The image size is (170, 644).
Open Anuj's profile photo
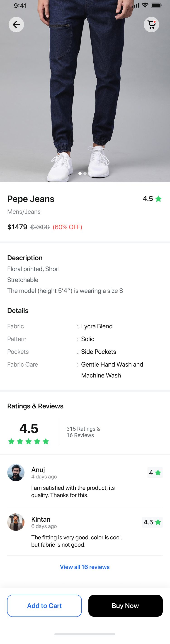16,473
